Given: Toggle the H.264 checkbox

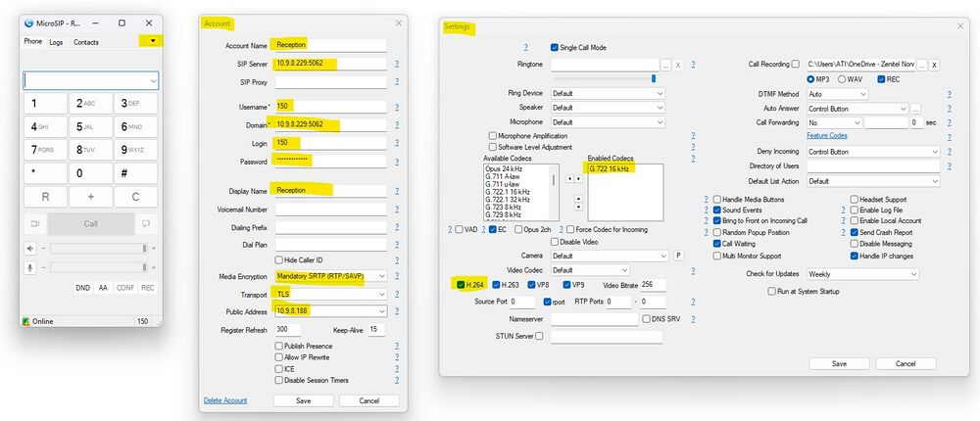Looking at the screenshot, I should (x=461, y=285).
